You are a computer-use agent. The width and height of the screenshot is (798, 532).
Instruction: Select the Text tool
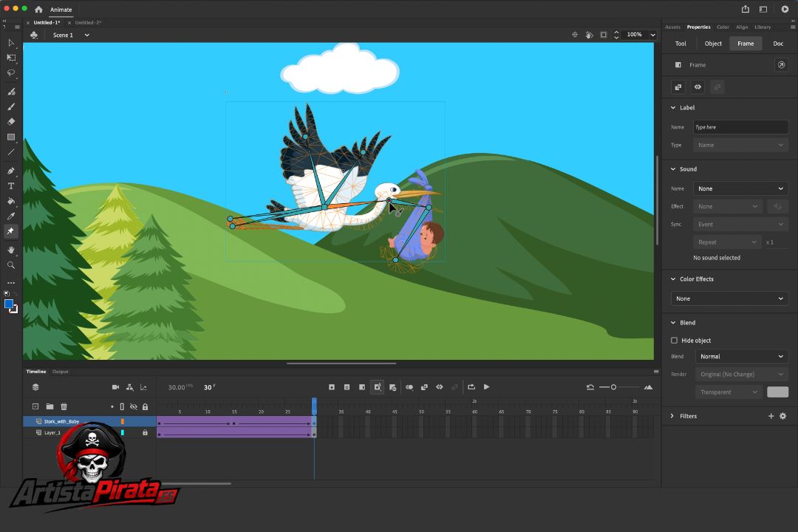pos(10,185)
